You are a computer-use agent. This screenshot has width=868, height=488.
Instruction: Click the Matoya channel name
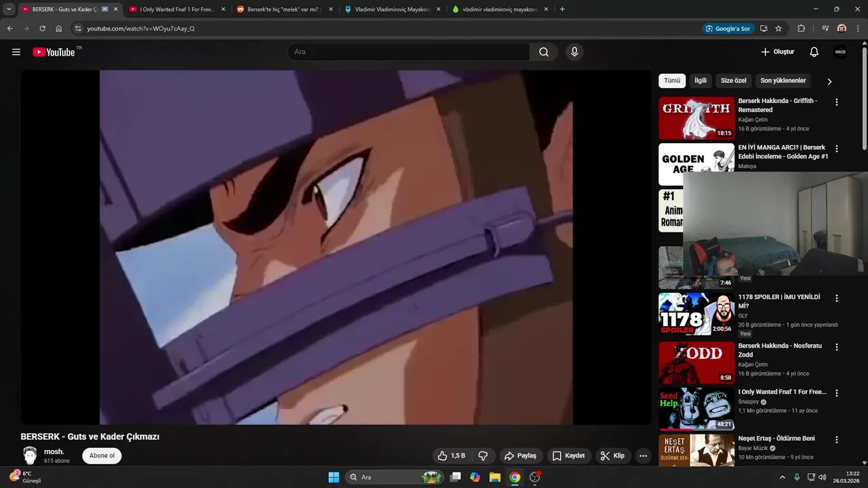pos(747,166)
